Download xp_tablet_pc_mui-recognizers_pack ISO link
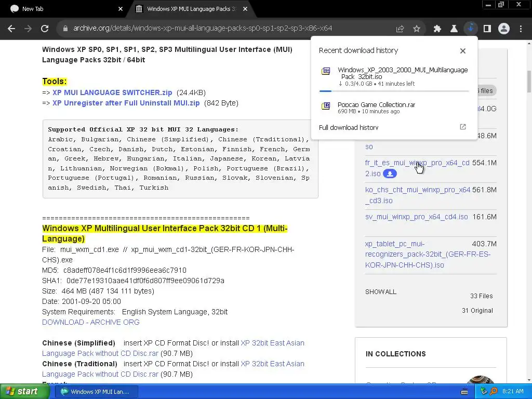The width and height of the screenshot is (532, 399). 428,255
